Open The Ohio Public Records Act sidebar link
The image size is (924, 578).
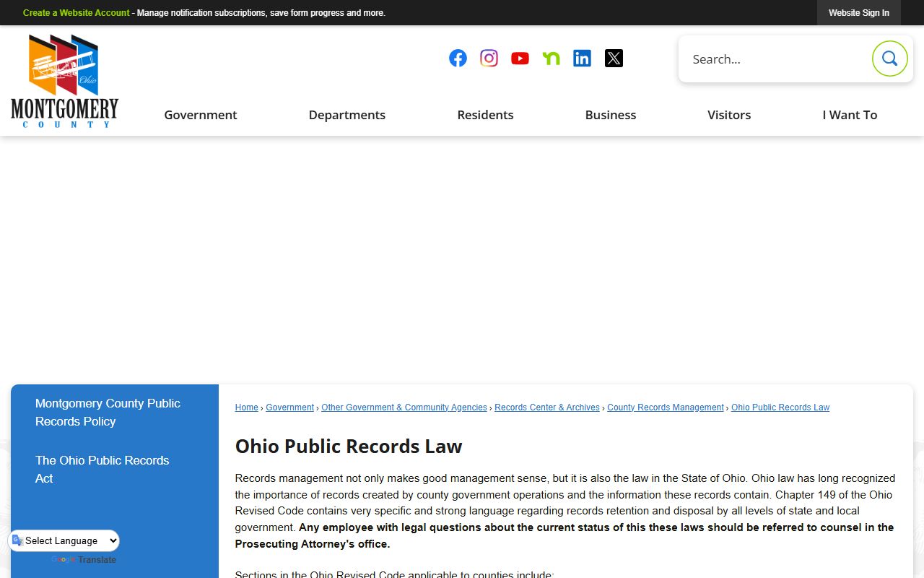(102, 470)
